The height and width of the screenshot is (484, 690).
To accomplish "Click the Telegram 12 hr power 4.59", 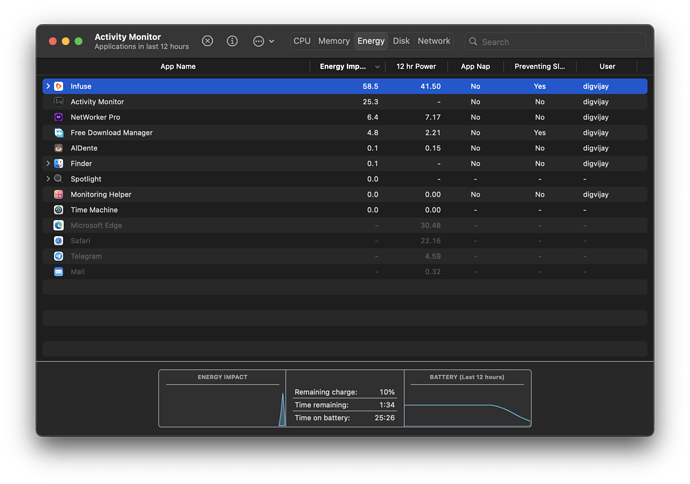I will point(433,256).
